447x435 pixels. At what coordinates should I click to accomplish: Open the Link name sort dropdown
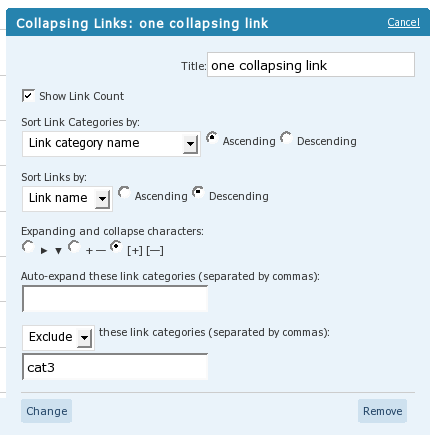coord(67,199)
